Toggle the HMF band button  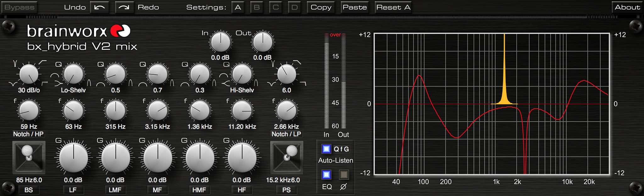[x=199, y=190]
